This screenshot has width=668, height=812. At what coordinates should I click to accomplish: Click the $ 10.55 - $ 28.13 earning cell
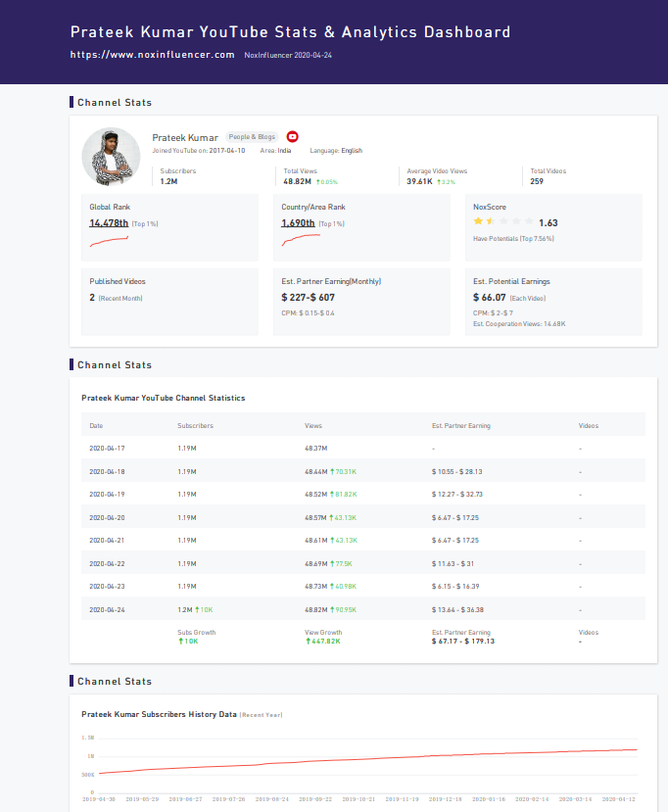[456, 472]
